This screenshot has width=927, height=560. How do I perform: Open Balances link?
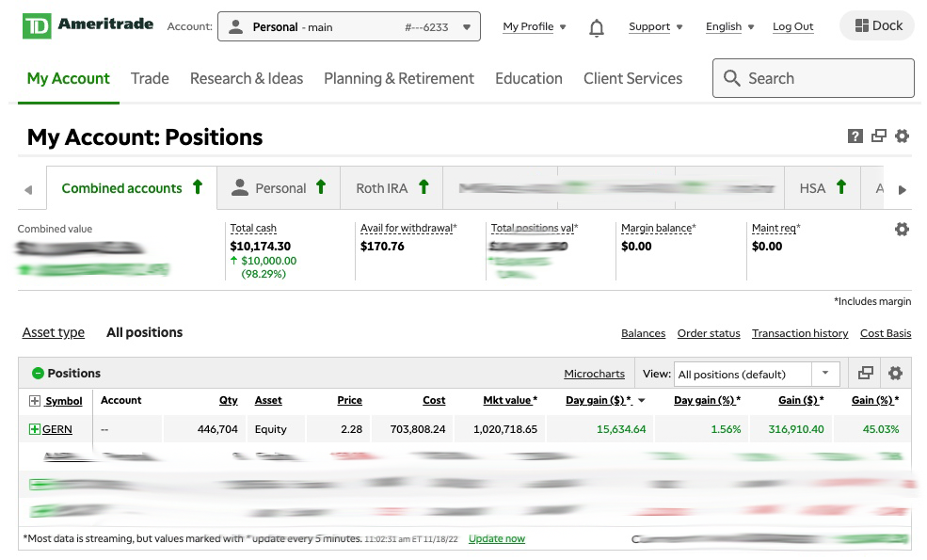click(643, 333)
